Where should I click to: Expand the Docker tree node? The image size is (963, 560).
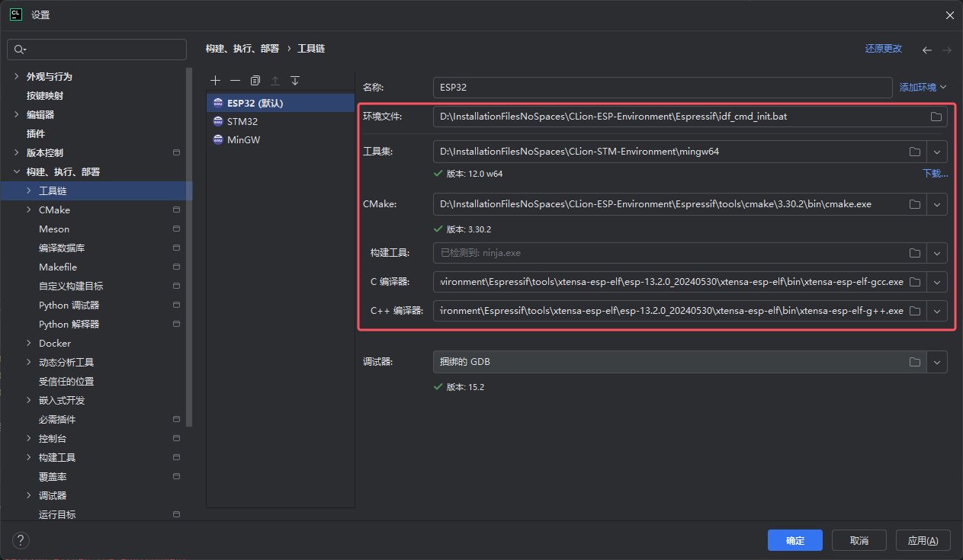29,344
